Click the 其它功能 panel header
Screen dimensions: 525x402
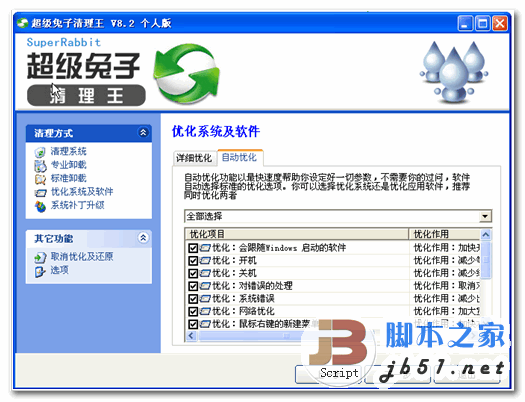[89, 238]
